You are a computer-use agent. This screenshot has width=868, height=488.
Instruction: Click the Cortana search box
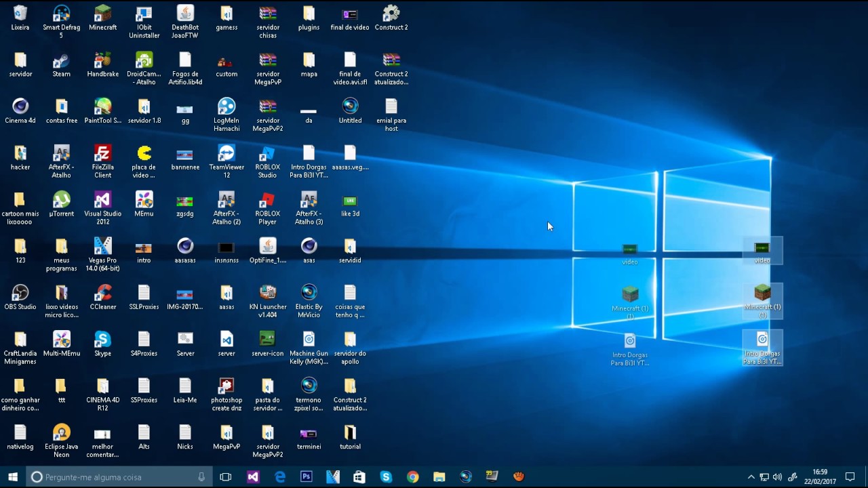click(119, 477)
